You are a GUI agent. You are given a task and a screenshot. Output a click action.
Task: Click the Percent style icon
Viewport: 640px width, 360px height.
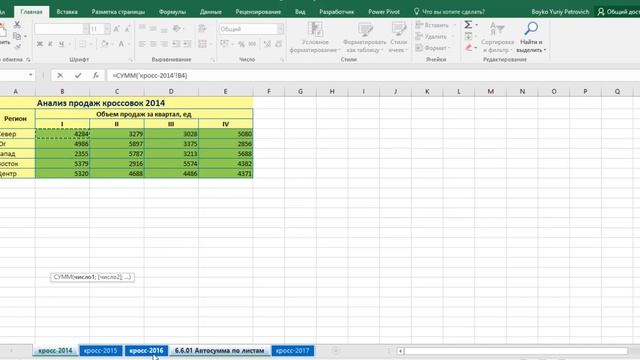(241, 44)
